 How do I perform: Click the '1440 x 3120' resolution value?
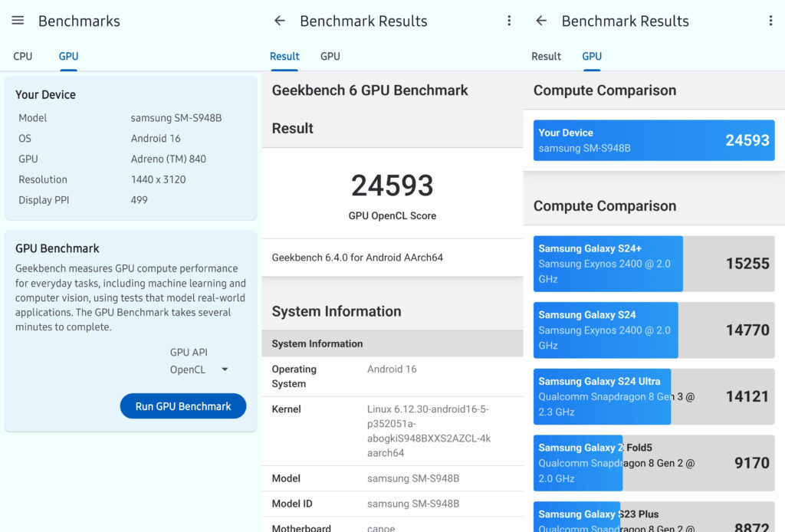click(x=158, y=179)
